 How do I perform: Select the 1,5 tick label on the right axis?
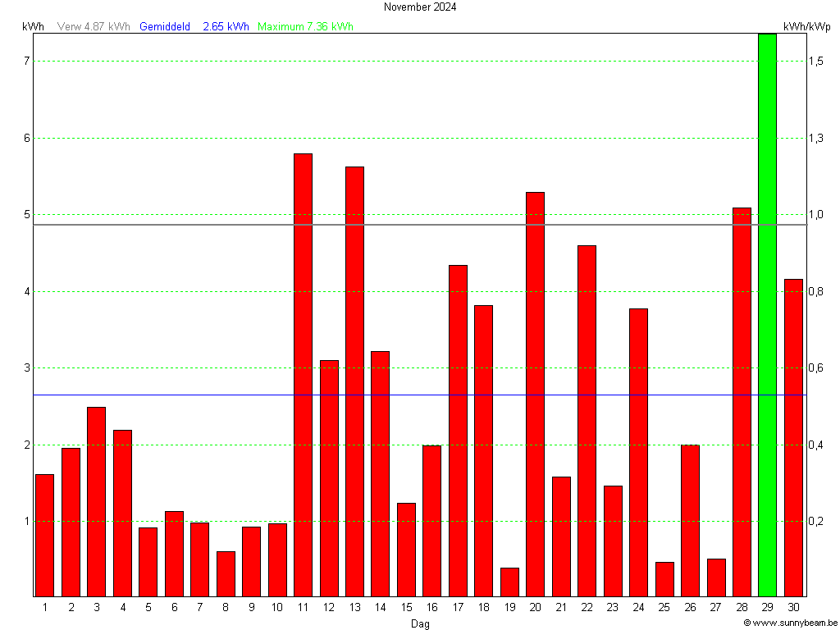(x=816, y=61)
